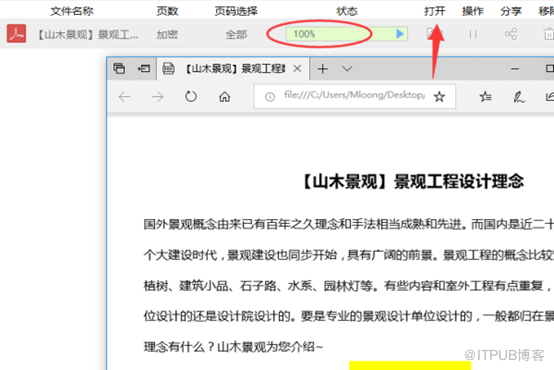Expand the tab preview chevron
Image resolution: width=554 pixels, height=370 pixels.
[x=347, y=69]
